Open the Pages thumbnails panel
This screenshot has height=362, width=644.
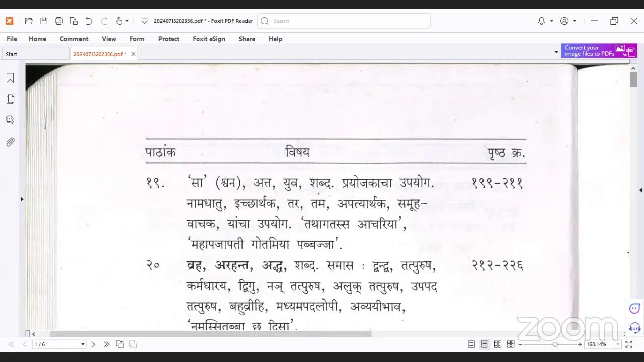10,99
